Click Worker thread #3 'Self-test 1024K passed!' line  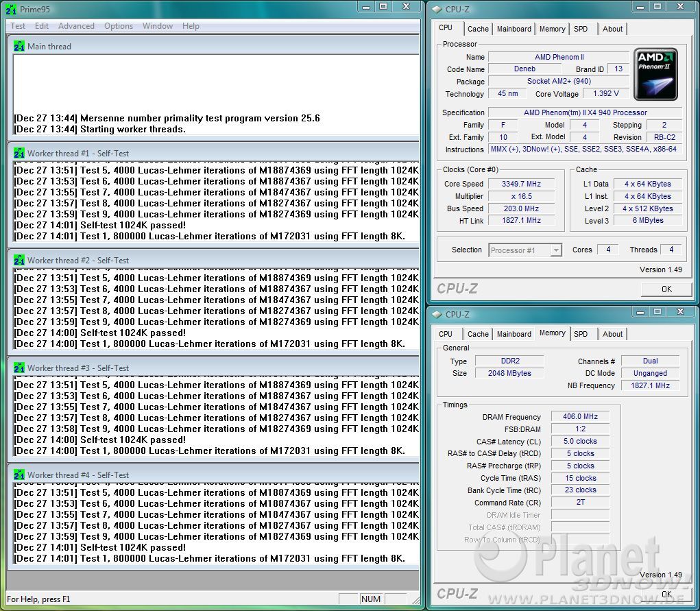[x=100, y=440]
